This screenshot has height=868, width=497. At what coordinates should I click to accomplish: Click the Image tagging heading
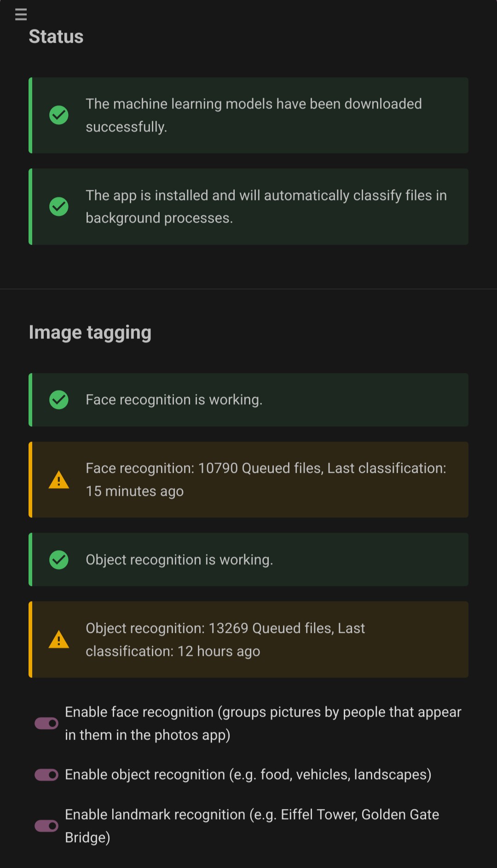point(90,332)
